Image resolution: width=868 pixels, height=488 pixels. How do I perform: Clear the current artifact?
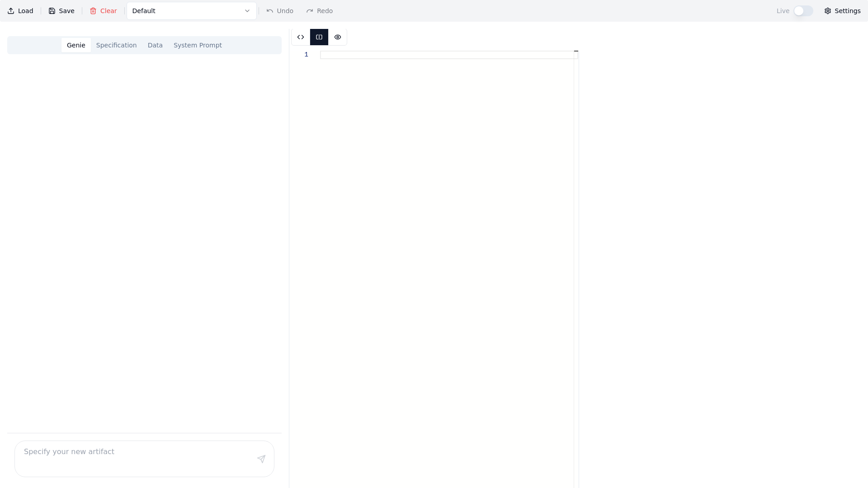pyautogui.click(x=103, y=11)
